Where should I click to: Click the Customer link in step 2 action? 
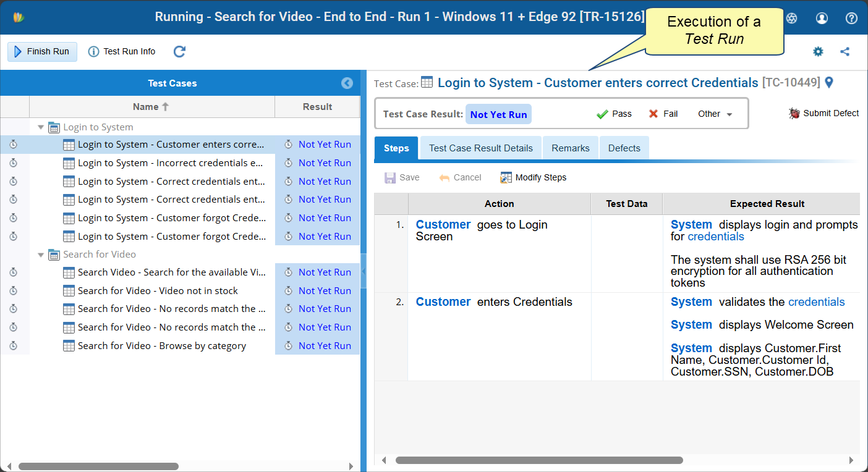click(x=443, y=301)
